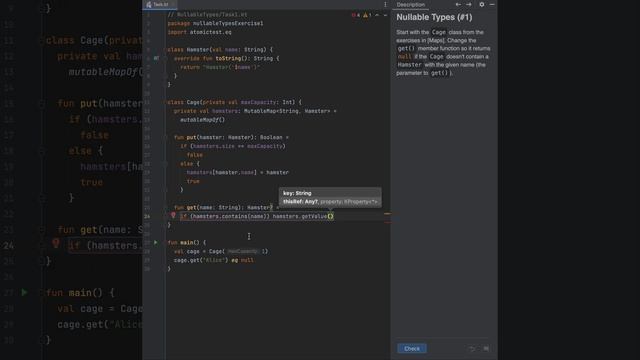
Task: Open the editor tab options menu (three dots)
Action: click(385, 4)
